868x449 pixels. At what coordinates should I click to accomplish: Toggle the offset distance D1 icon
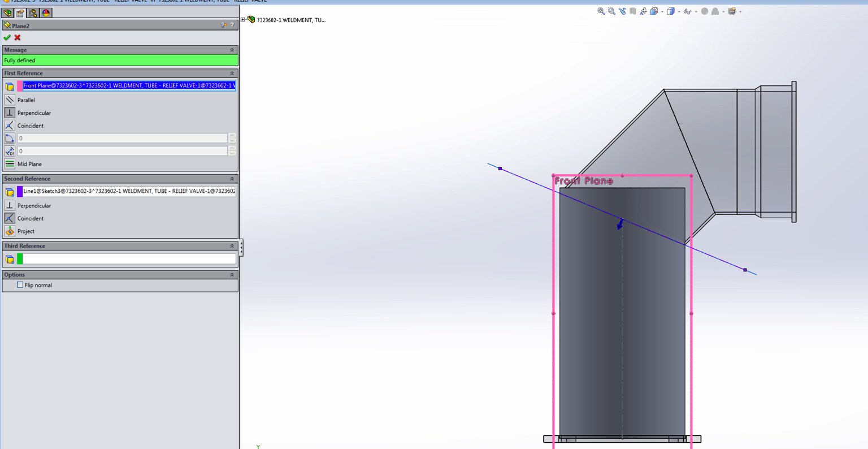(x=10, y=151)
